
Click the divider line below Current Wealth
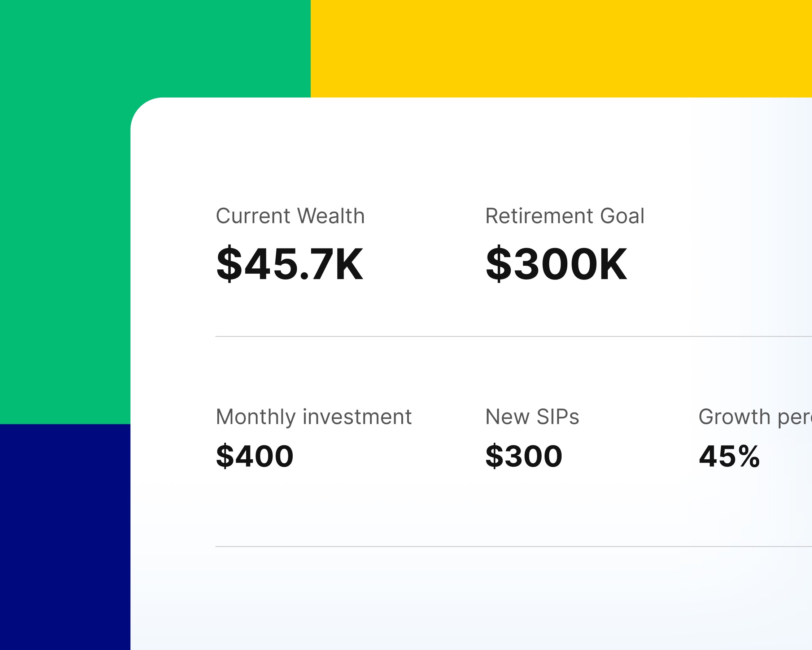click(x=514, y=336)
